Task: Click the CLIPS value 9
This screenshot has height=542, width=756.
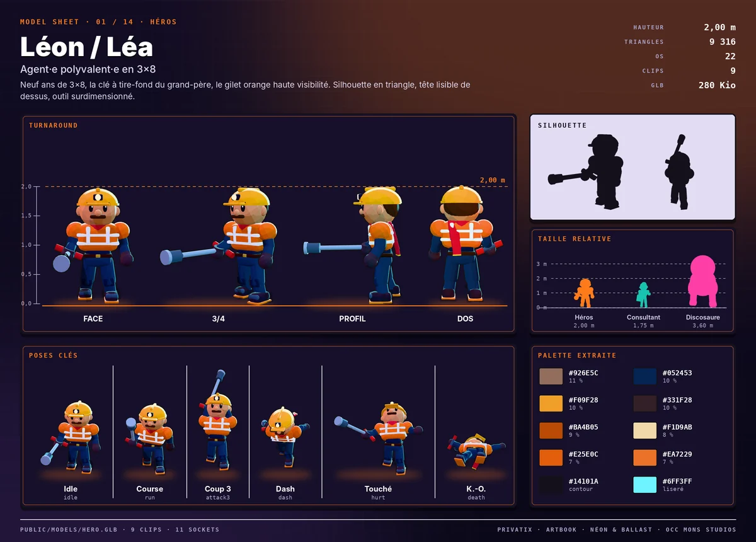Action: 733,71
